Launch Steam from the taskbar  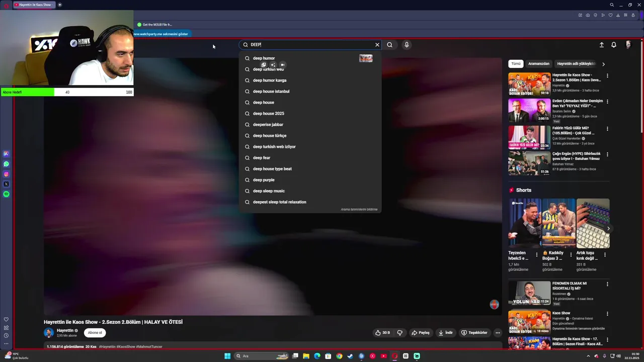coord(350,356)
